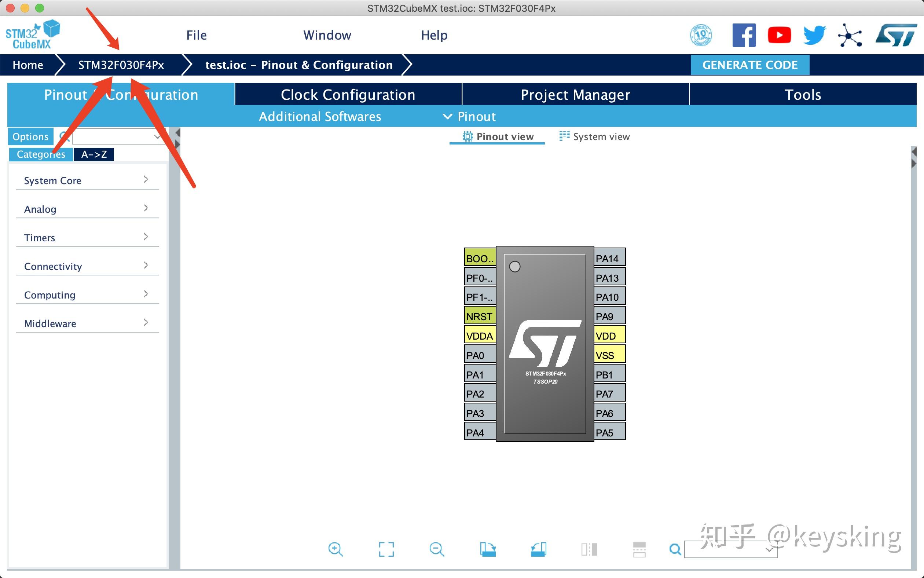The height and width of the screenshot is (578, 924).
Task: Toggle the Categories view in the sidebar
Action: click(40, 154)
